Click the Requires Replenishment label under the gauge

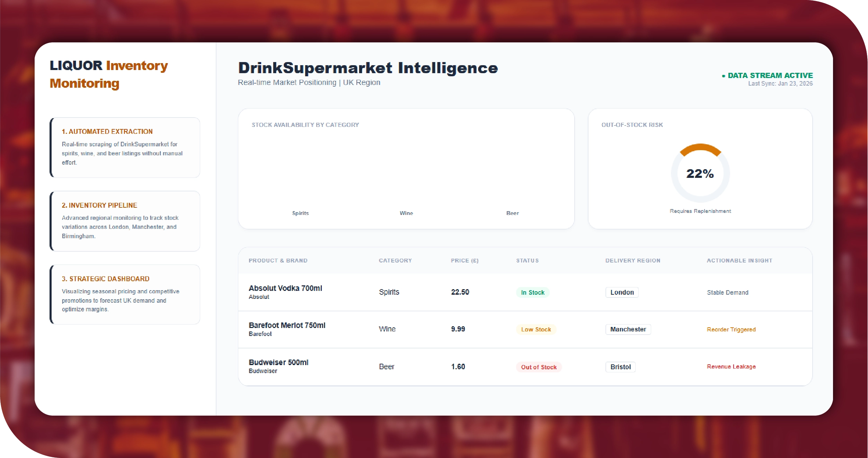pyautogui.click(x=700, y=210)
